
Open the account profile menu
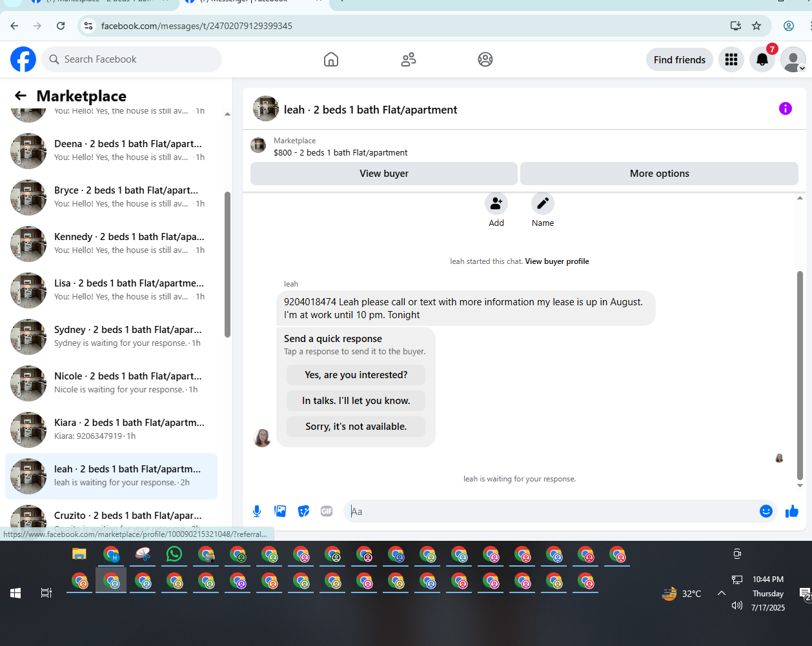click(793, 59)
